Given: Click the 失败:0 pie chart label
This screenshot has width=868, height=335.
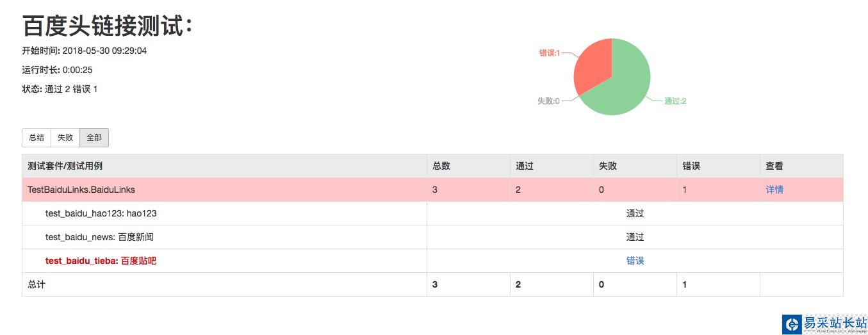Looking at the screenshot, I should click(x=548, y=101).
